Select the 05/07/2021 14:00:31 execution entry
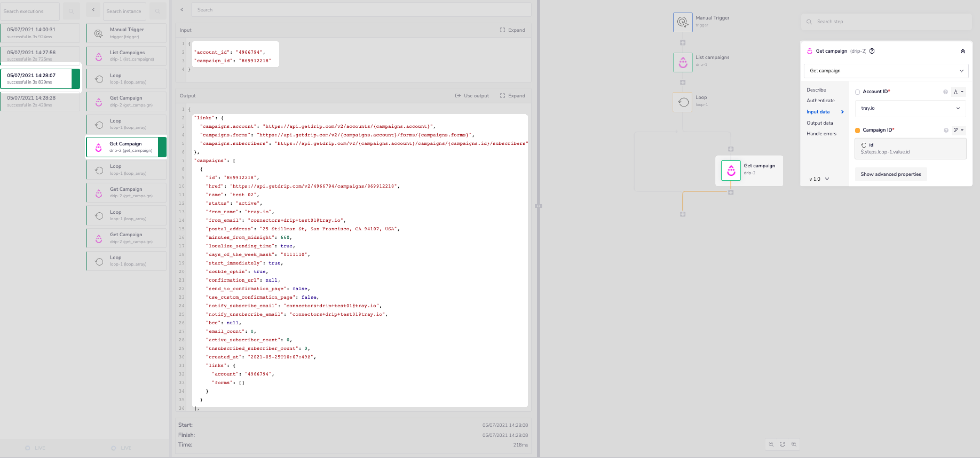 pyautogui.click(x=40, y=33)
